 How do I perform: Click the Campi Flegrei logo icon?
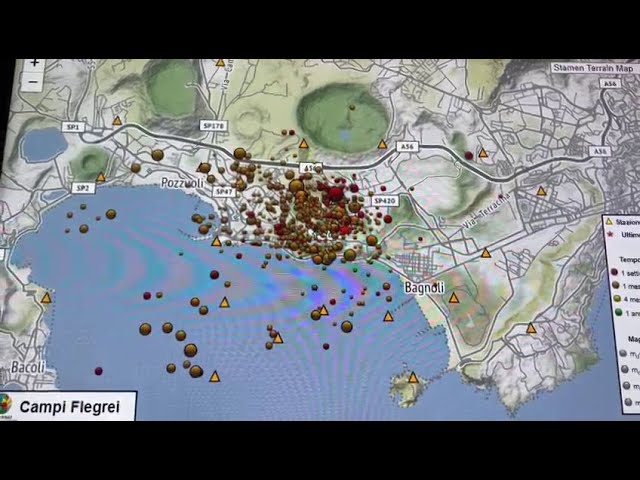[x=5, y=405]
